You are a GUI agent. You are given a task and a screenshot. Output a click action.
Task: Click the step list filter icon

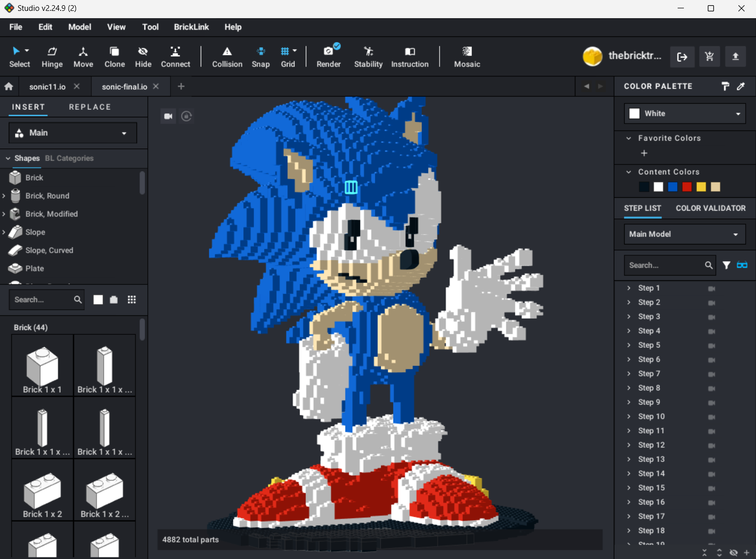(726, 265)
